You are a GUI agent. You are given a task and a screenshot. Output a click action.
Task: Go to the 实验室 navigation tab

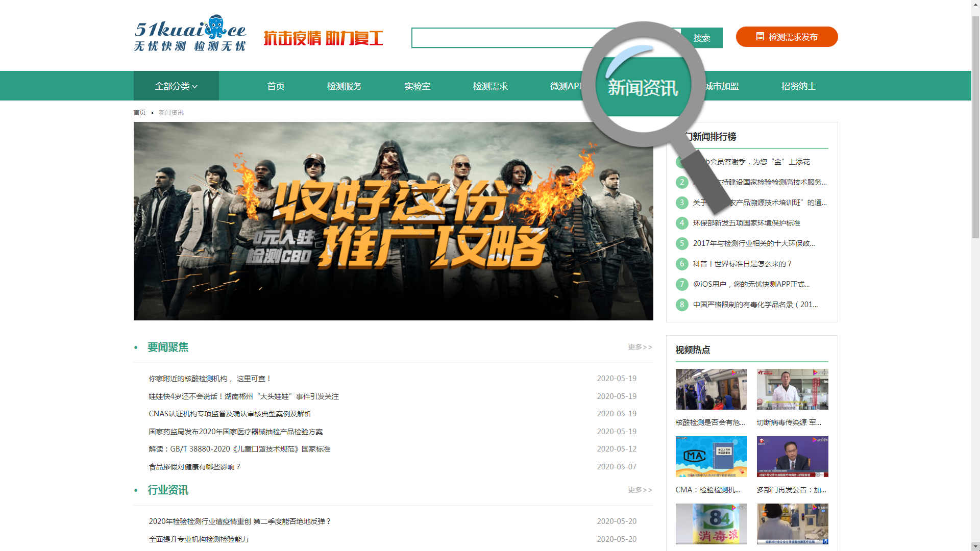[417, 86]
